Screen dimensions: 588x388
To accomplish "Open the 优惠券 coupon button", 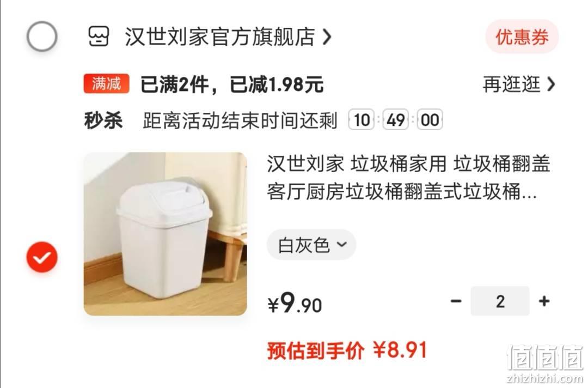I will 522,37.
